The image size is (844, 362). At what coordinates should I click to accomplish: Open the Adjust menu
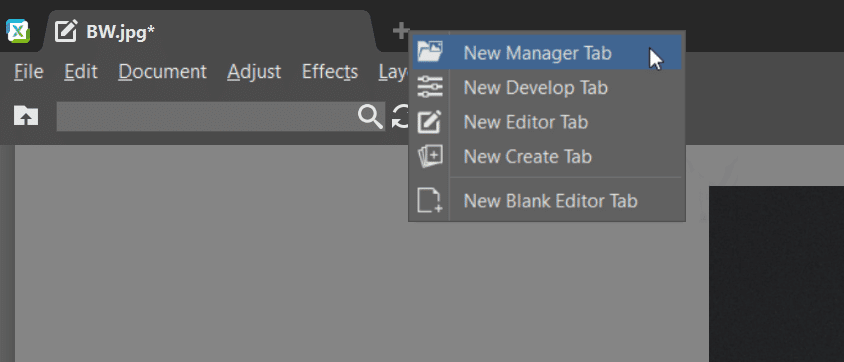pos(254,72)
